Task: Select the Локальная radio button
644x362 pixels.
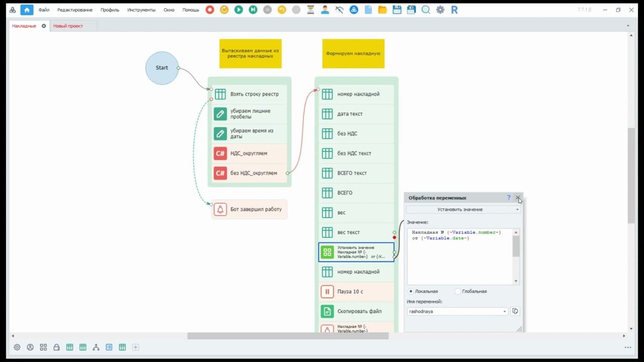Action: 411,291
